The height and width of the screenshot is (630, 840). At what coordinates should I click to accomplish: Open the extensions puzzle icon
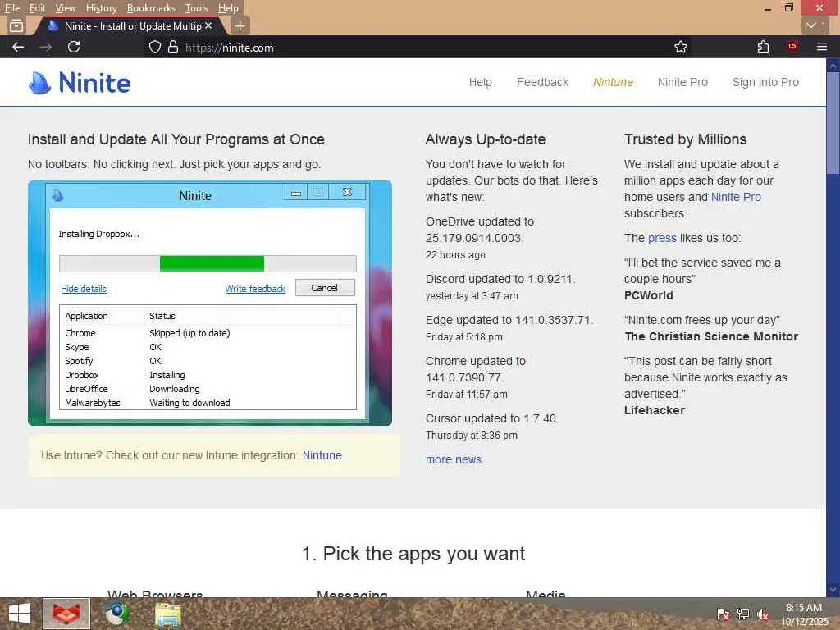click(x=764, y=47)
